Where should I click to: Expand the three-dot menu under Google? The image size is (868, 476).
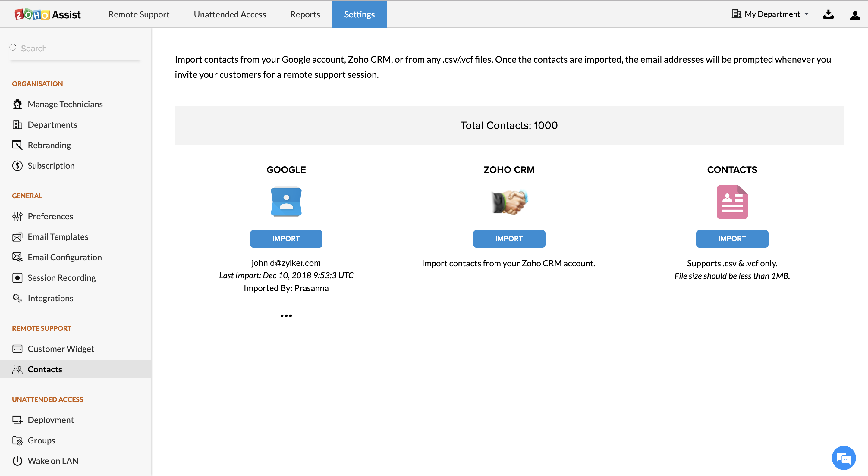(286, 315)
